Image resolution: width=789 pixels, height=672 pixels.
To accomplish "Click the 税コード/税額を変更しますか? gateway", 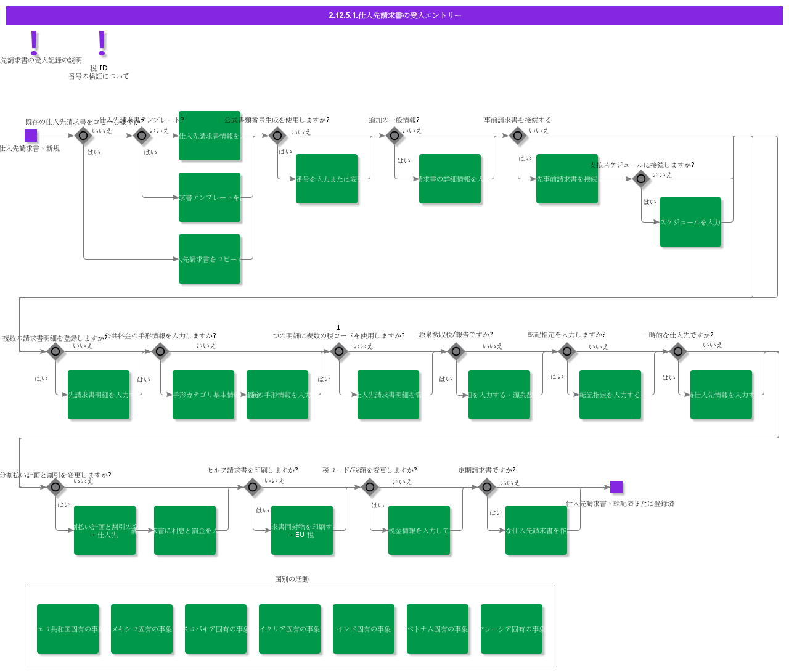I will [x=370, y=487].
